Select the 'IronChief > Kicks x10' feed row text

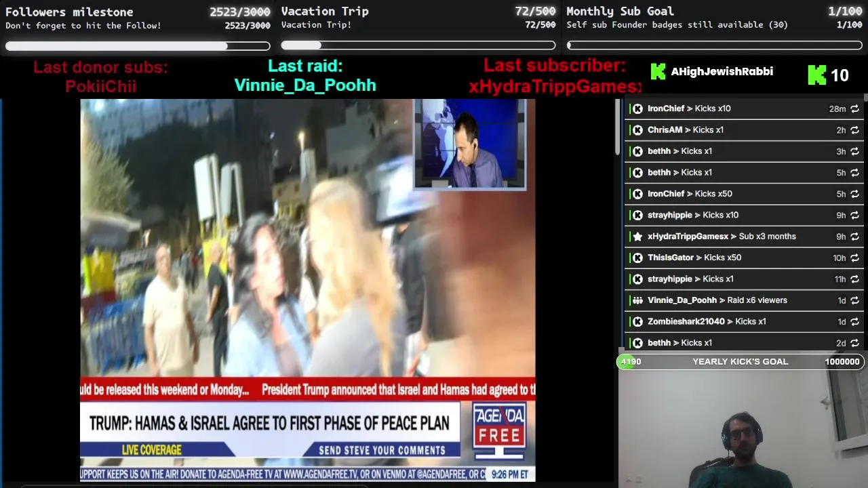(689, 108)
